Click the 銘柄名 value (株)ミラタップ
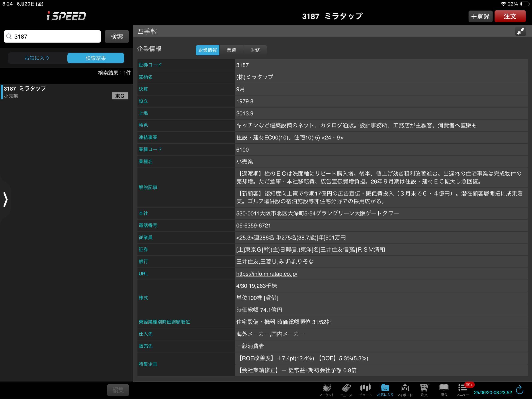 (255, 77)
